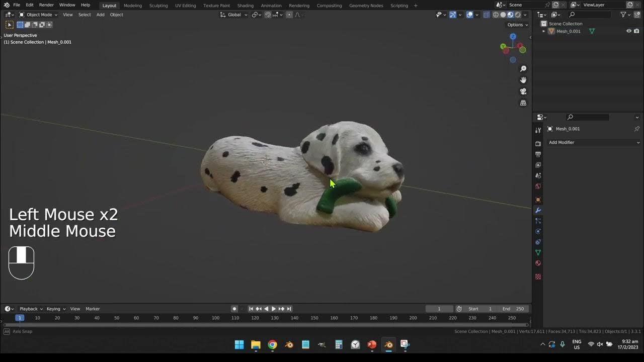Open Global transform orientation dropdown
The image size is (644, 362).
click(x=234, y=15)
